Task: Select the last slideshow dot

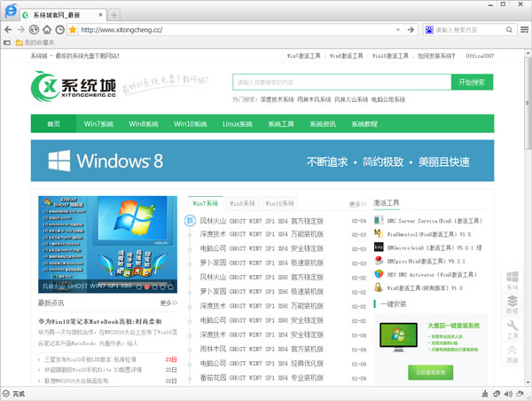Action: 170,287
